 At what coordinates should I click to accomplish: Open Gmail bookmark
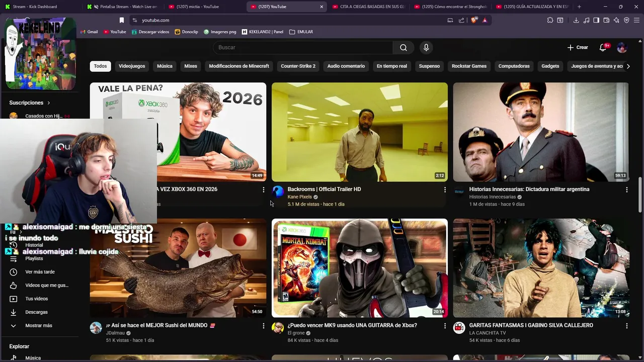pyautogui.click(x=89, y=32)
